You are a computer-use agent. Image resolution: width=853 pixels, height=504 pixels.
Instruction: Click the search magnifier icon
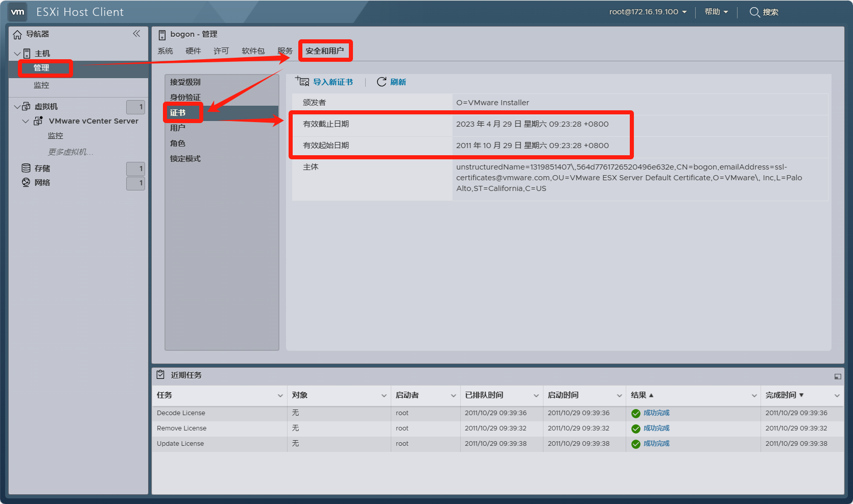coord(754,12)
